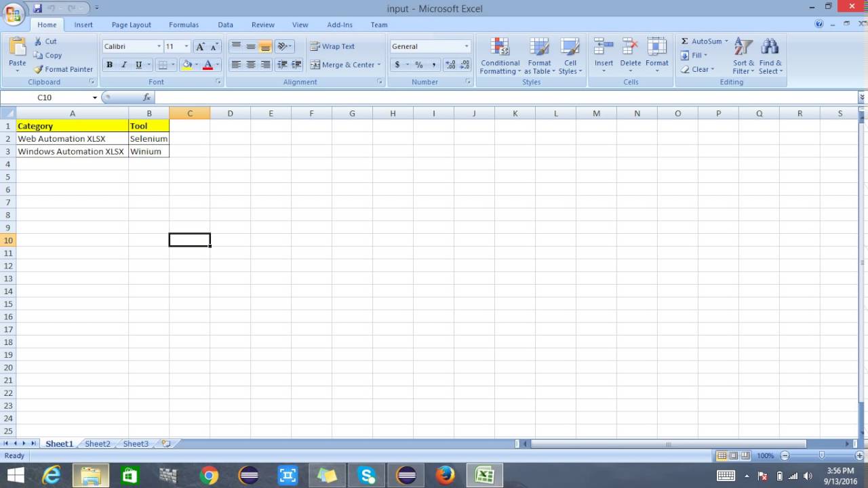Increase font size with grow font icon

[x=199, y=46]
